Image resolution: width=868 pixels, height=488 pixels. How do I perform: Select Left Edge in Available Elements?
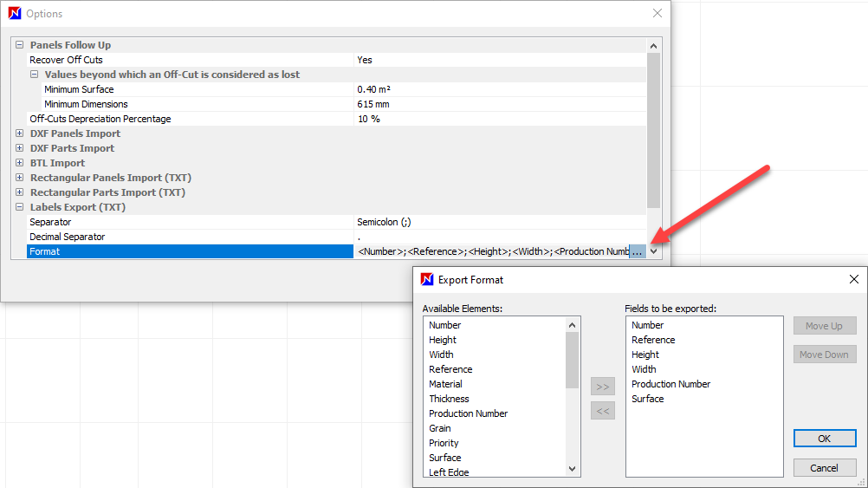point(449,472)
